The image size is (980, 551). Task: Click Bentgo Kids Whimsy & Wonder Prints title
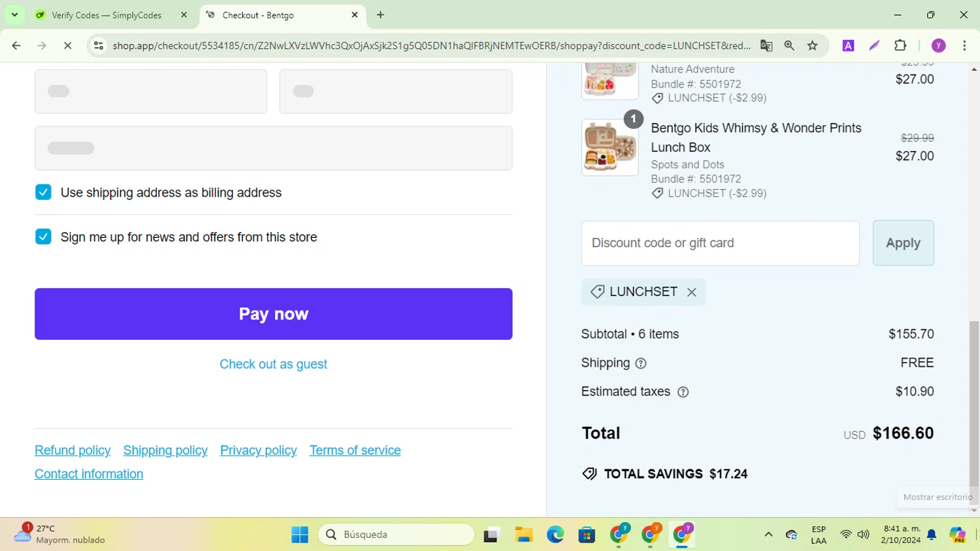click(x=756, y=137)
